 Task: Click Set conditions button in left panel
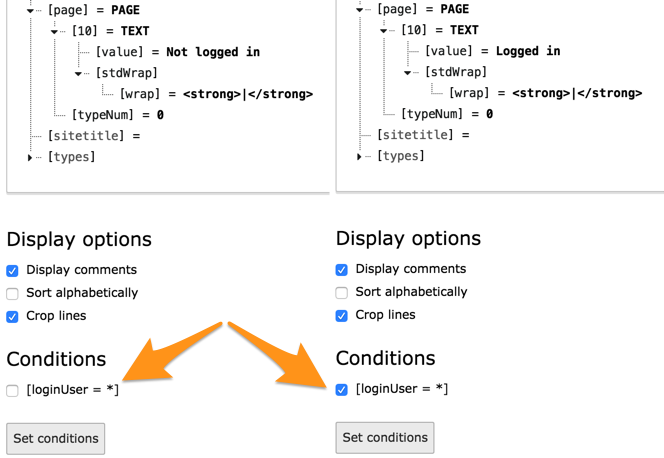55,438
